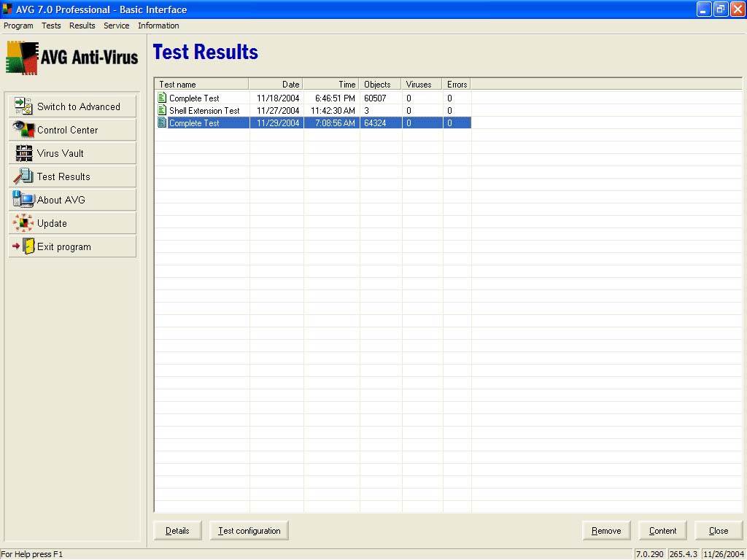Click the Remove button
747x560 pixels.
coord(606,531)
